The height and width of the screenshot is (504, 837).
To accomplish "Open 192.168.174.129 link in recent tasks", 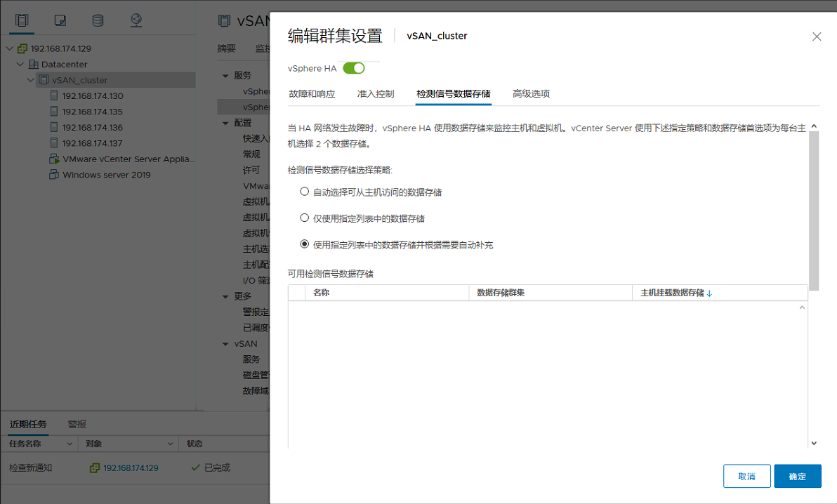I will [x=131, y=467].
